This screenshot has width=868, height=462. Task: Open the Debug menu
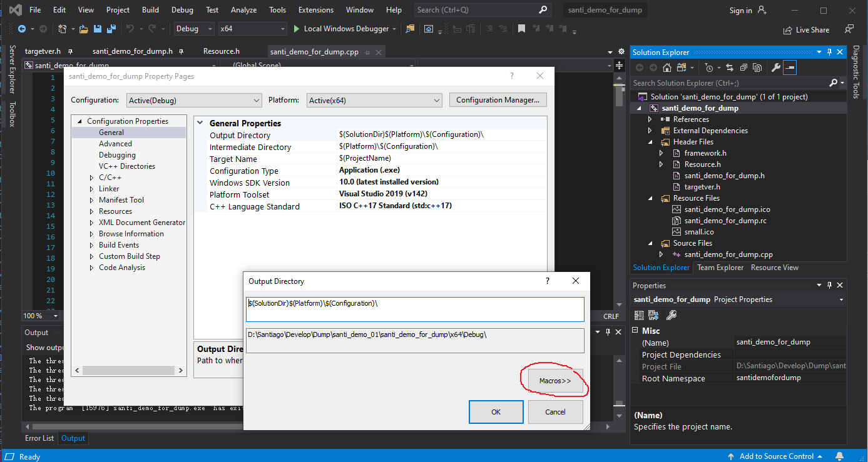(x=182, y=10)
